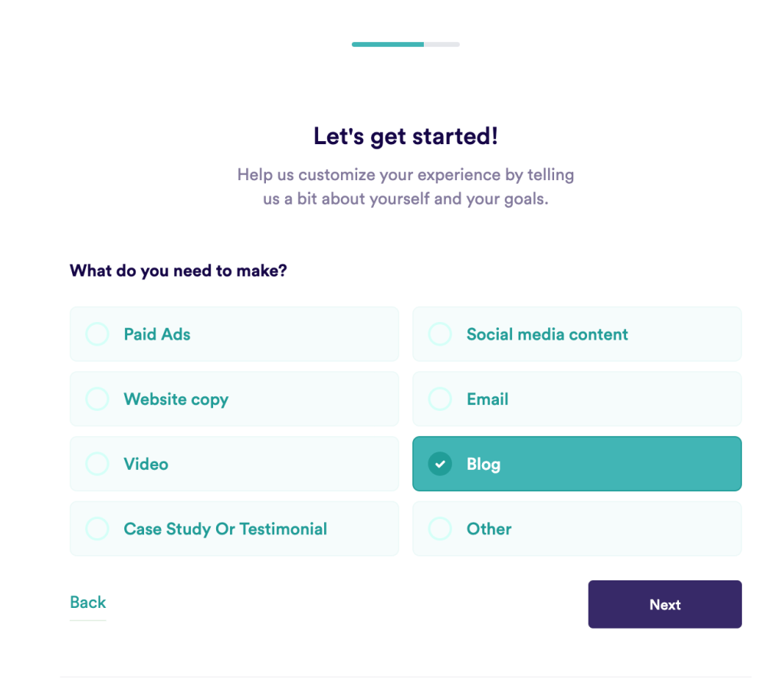The image size is (784, 680).
Task: Pick the Other option label
Action: tap(489, 529)
